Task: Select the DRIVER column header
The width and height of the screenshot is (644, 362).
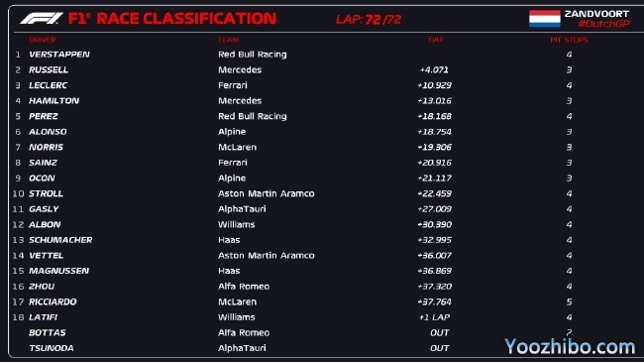Action: 43,40
